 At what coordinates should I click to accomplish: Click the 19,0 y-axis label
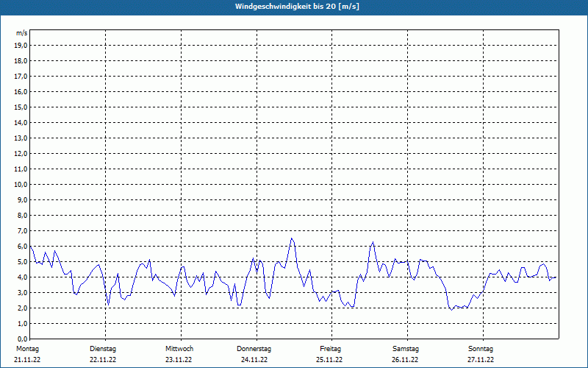pyautogui.click(x=21, y=46)
